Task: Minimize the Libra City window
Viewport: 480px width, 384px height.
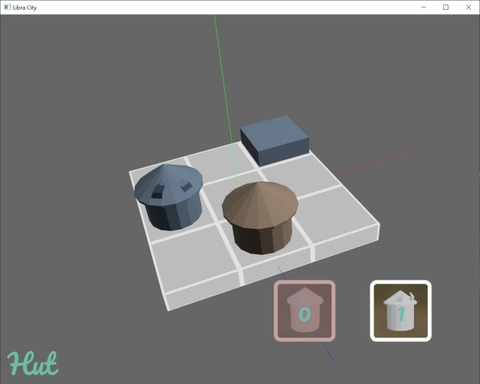Action: [424, 7]
